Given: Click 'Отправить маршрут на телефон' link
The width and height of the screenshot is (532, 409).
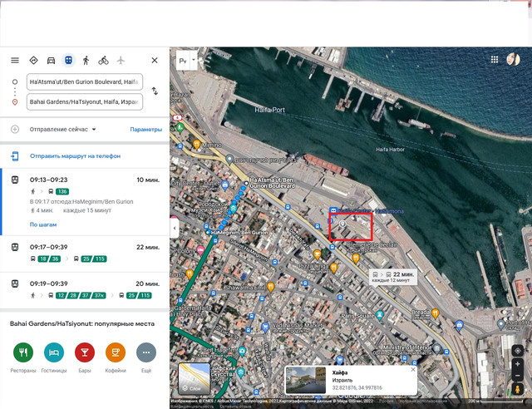Looking at the screenshot, I should point(75,156).
